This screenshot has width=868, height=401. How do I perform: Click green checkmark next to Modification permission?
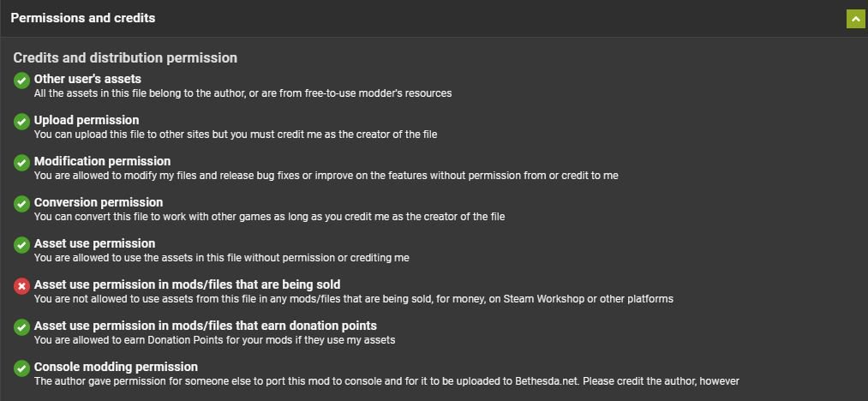[21, 162]
